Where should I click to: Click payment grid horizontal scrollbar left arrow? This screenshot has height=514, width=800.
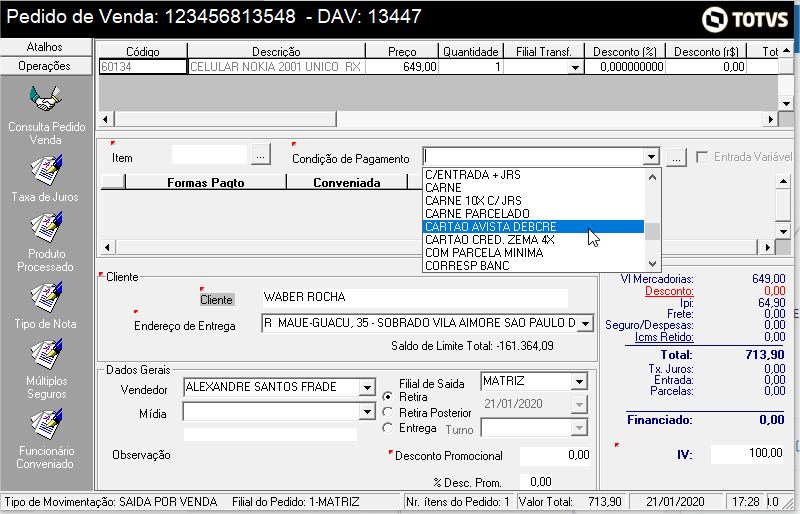(107, 248)
